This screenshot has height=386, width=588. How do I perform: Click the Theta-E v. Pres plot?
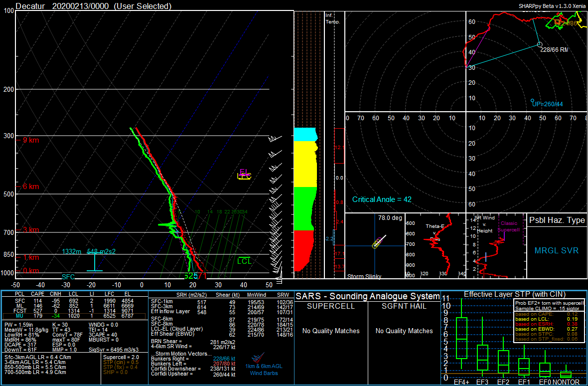coord(434,245)
